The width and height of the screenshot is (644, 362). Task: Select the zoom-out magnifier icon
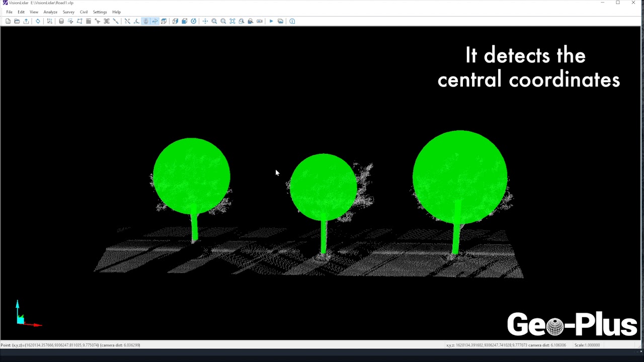(223, 21)
